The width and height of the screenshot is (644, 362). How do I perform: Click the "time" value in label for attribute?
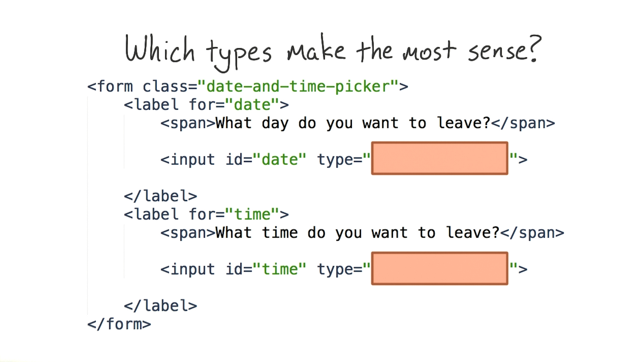click(252, 215)
